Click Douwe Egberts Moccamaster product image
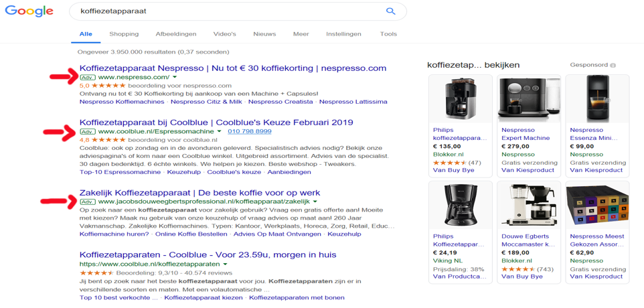 [529, 205]
